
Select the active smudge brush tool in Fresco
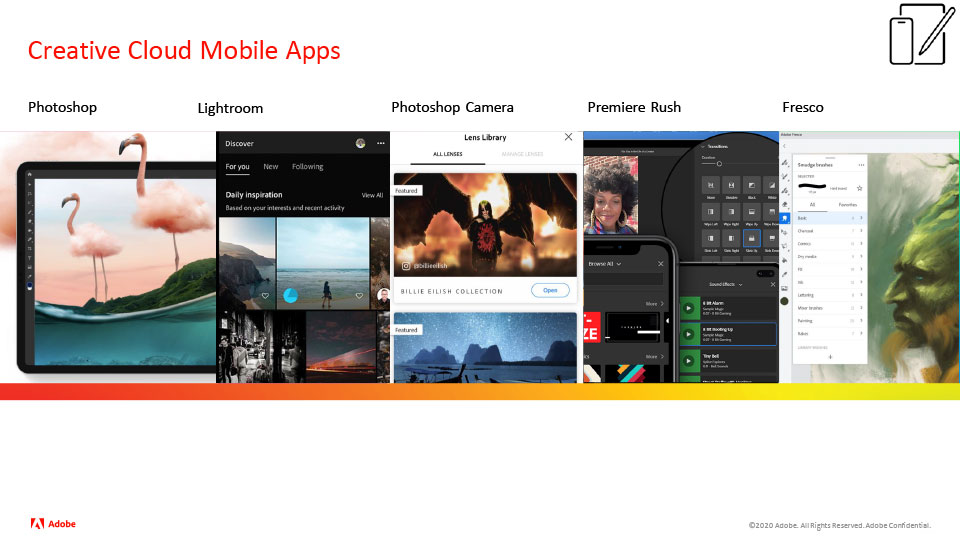click(785, 218)
